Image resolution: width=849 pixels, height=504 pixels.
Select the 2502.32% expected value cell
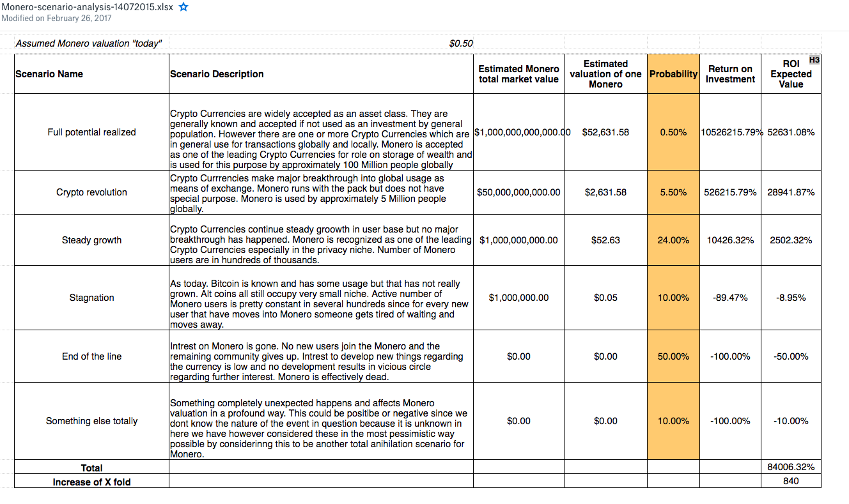pyautogui.click(x=791, y=240)
